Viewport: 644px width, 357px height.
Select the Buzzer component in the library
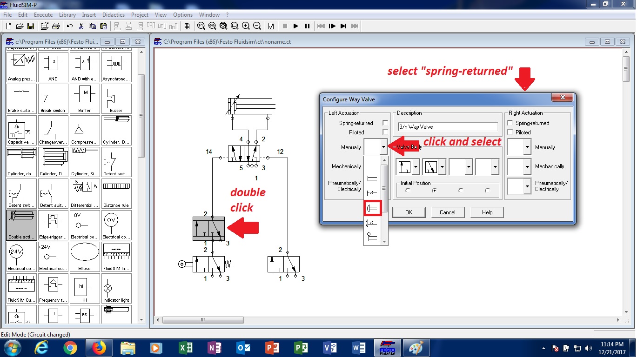(116, 99)
